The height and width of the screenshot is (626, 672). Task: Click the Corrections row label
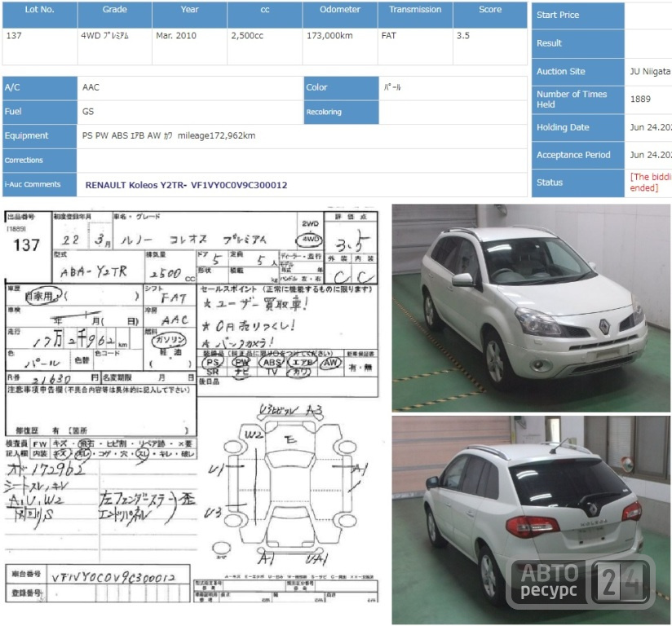[40, 161]
